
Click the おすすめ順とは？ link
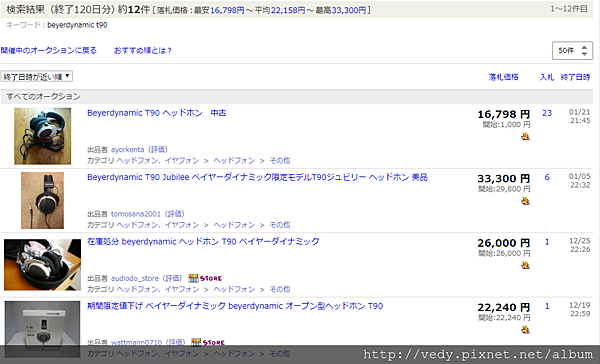coord(143,51)
